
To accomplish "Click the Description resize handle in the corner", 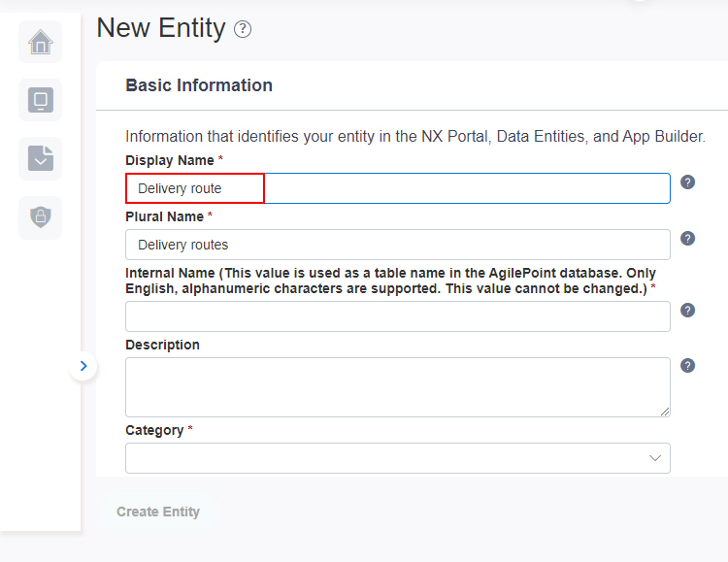I will click(x=665, y=412).
